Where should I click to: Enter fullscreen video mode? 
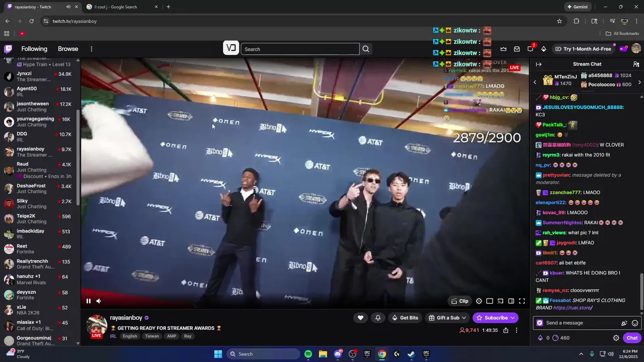[522, 301]
